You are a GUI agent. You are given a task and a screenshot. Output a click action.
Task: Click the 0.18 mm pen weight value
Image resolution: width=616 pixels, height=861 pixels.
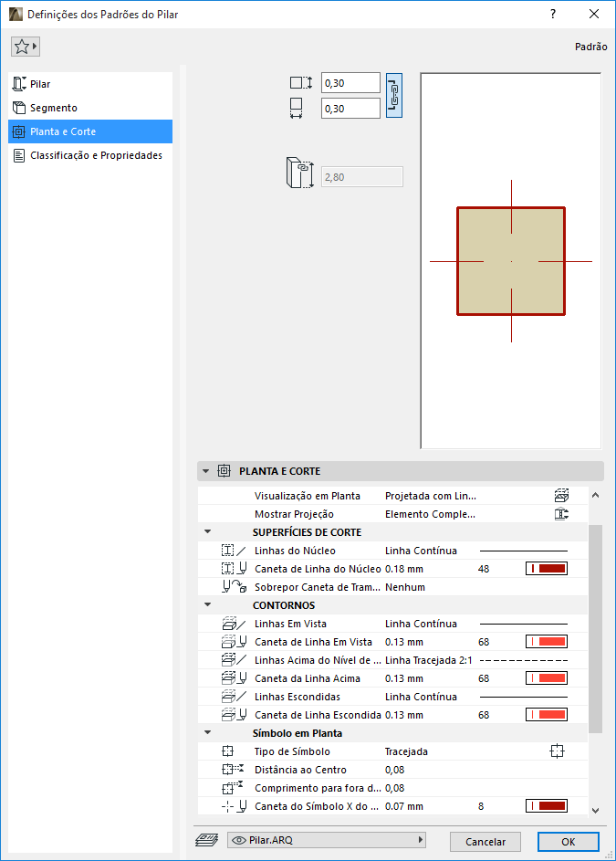tap(404, 569)
